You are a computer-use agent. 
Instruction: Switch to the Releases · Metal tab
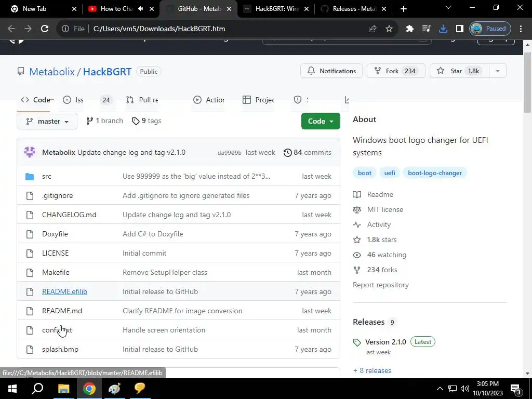point(354,9)
